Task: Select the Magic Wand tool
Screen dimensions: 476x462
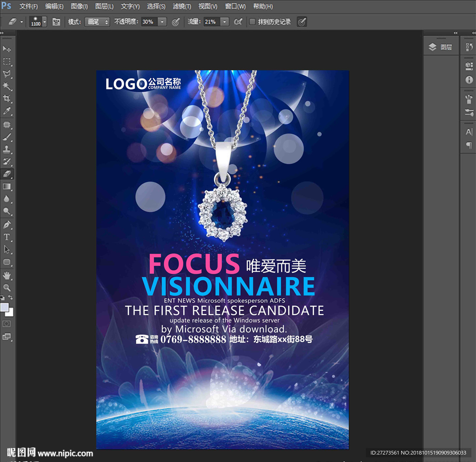Action: click(7, 86)
